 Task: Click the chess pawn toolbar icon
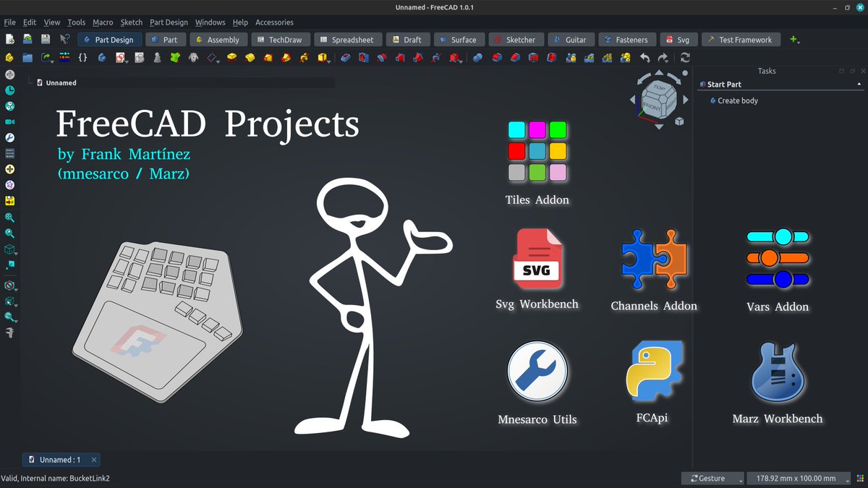pos(157,58)
